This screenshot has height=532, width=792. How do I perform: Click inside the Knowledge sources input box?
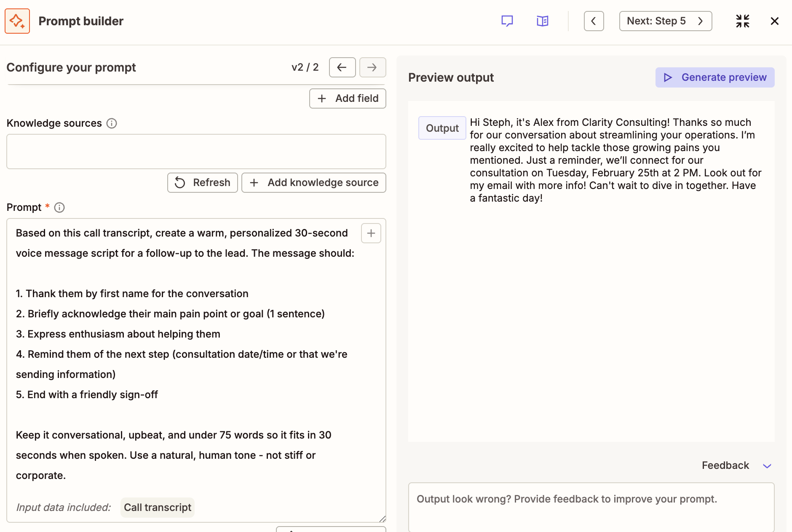196,152
